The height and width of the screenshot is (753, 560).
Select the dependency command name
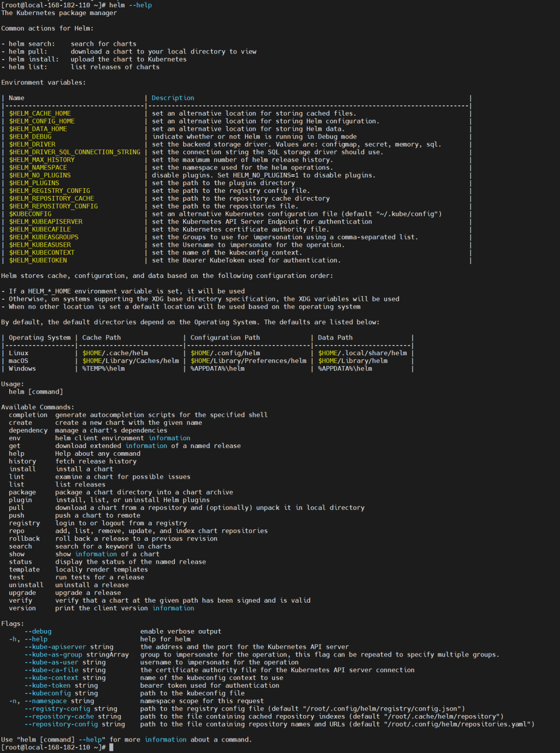[x=28, y=430]
